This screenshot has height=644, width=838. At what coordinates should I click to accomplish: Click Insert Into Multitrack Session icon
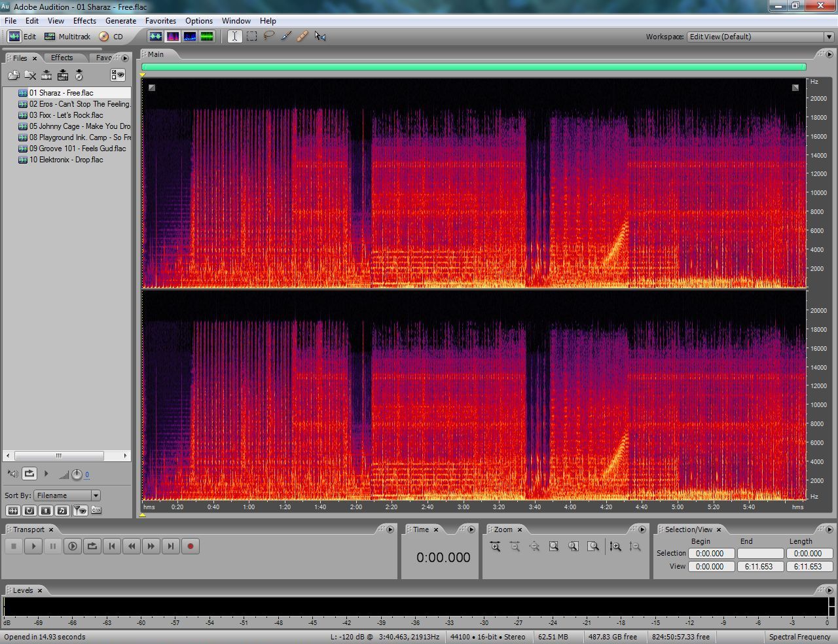pyautogui.click(x=63, y=75)
